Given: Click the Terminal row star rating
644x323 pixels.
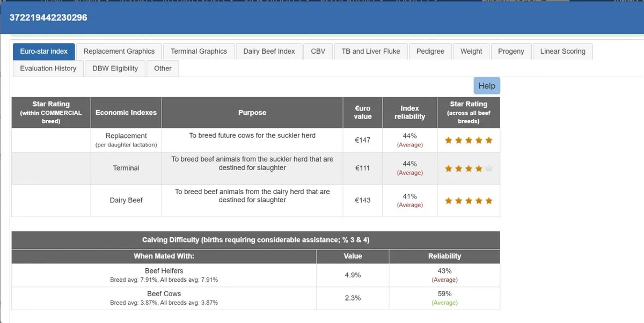Looking at the screenshot, I should [x=469, y=168].
